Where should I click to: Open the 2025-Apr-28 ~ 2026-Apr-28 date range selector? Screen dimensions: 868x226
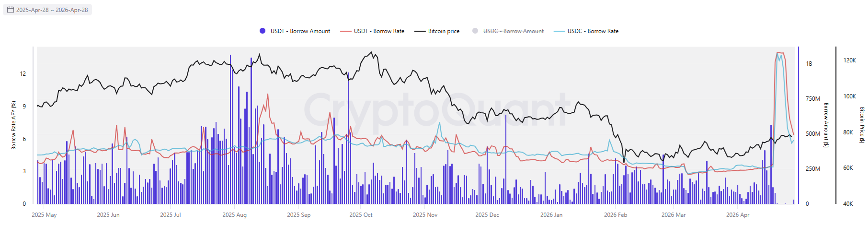click(52, 10)
